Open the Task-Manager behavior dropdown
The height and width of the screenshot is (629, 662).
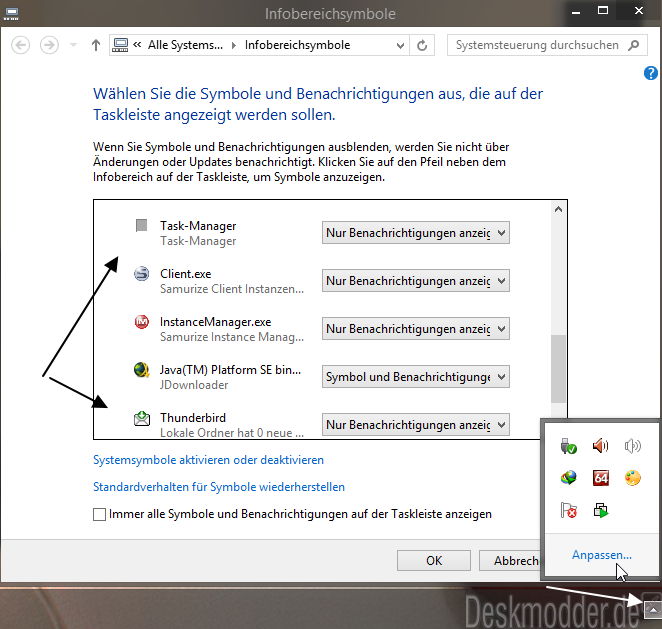click(415, 233)
